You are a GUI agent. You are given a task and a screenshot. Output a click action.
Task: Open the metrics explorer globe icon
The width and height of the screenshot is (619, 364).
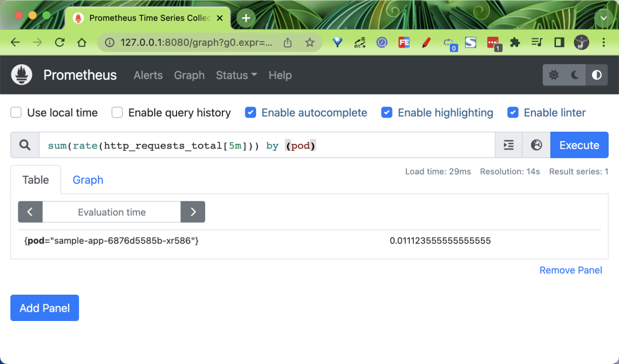(536, 145)
